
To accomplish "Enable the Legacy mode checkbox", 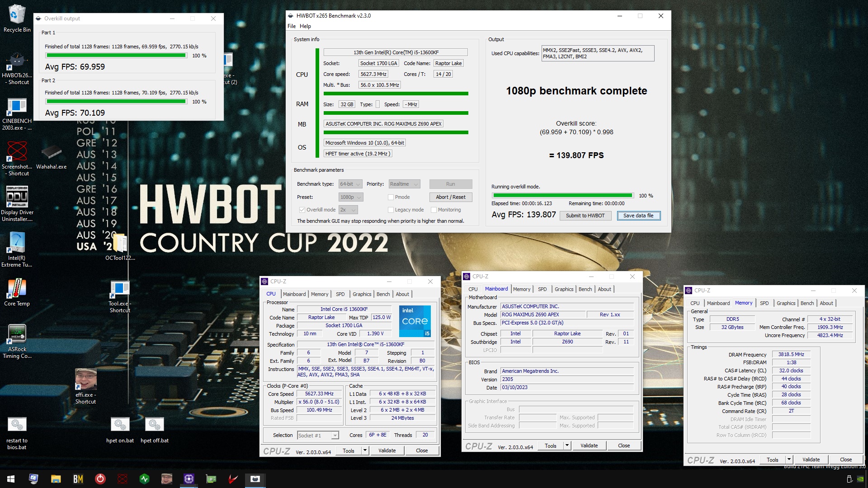I will pos(391,210).
